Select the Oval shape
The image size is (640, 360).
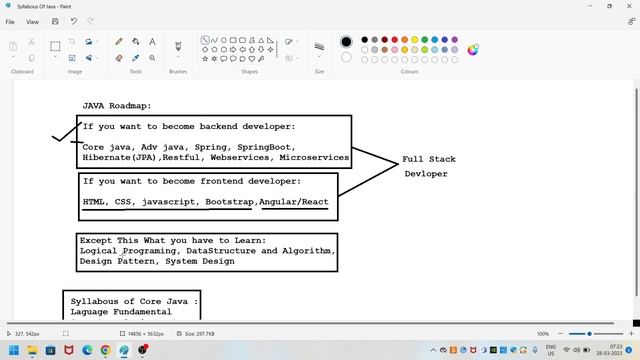pos(224,40)
